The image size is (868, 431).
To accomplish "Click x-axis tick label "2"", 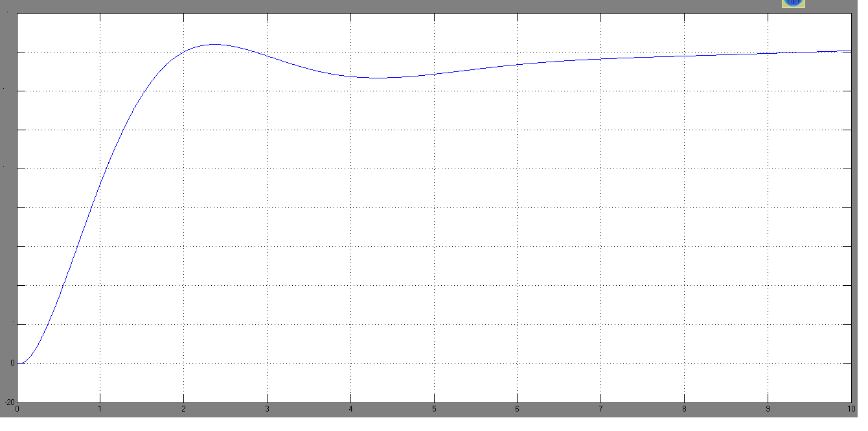I will click(x=184, y=408).
